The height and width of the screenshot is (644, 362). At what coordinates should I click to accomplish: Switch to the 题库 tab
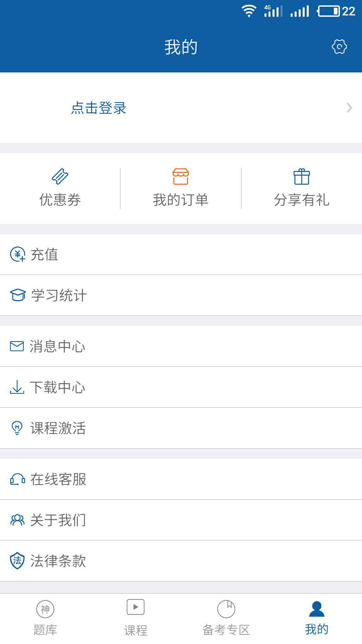[45, 618]
